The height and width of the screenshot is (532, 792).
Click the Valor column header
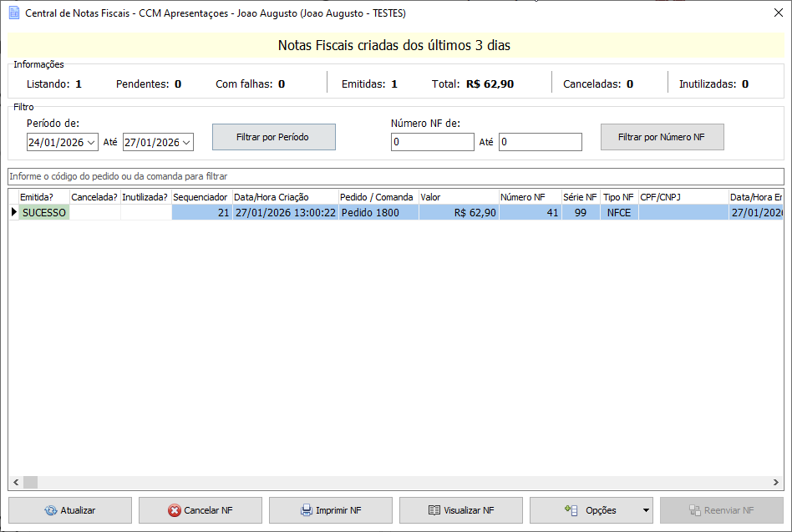(458, 197)
